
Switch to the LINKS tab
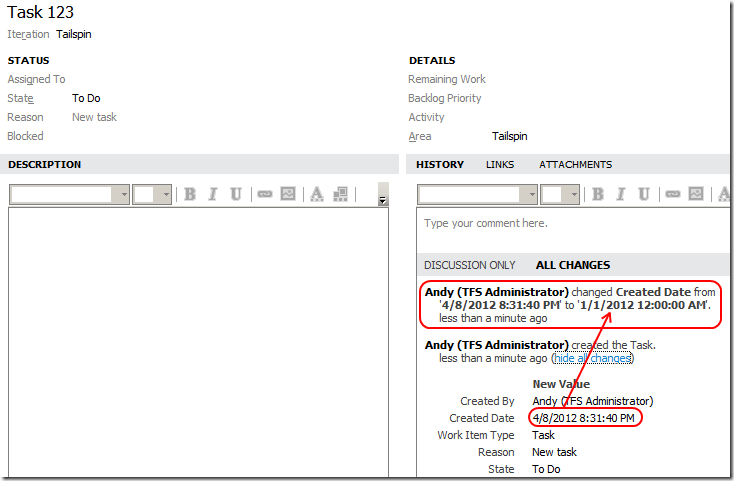point(500,165)
